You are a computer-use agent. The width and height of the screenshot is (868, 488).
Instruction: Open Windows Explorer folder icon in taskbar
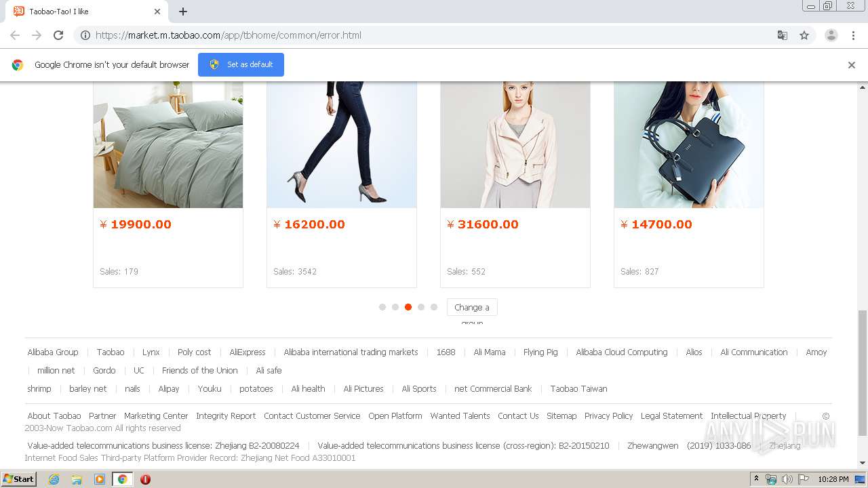77,479
